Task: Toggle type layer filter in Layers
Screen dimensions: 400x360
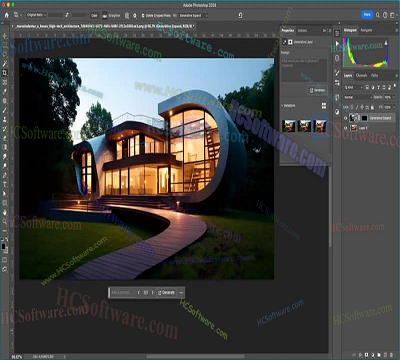Action: [379, 87]
